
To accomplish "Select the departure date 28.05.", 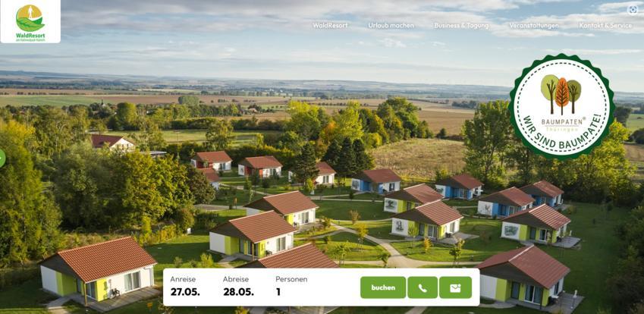I will [238, 292].
